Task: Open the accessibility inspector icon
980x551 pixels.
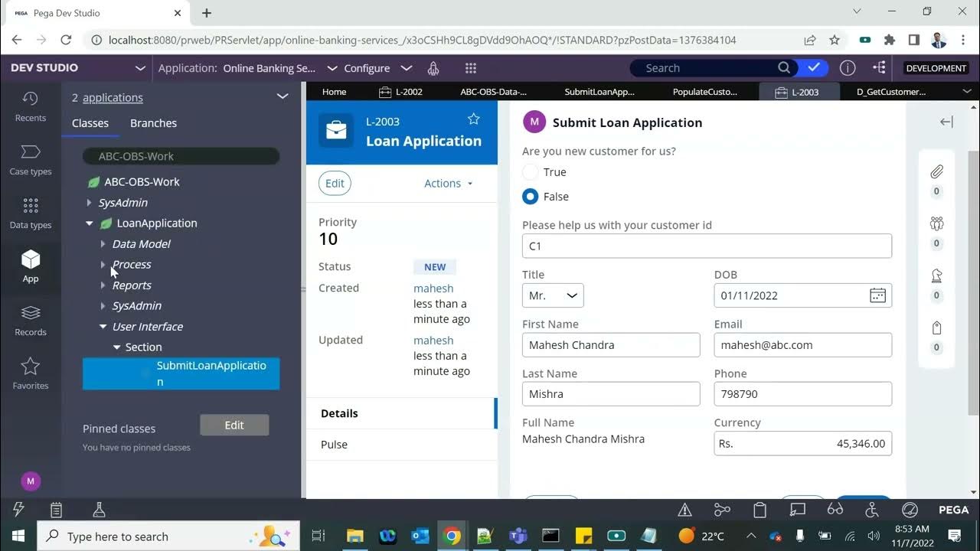Action: coord(872,510)
